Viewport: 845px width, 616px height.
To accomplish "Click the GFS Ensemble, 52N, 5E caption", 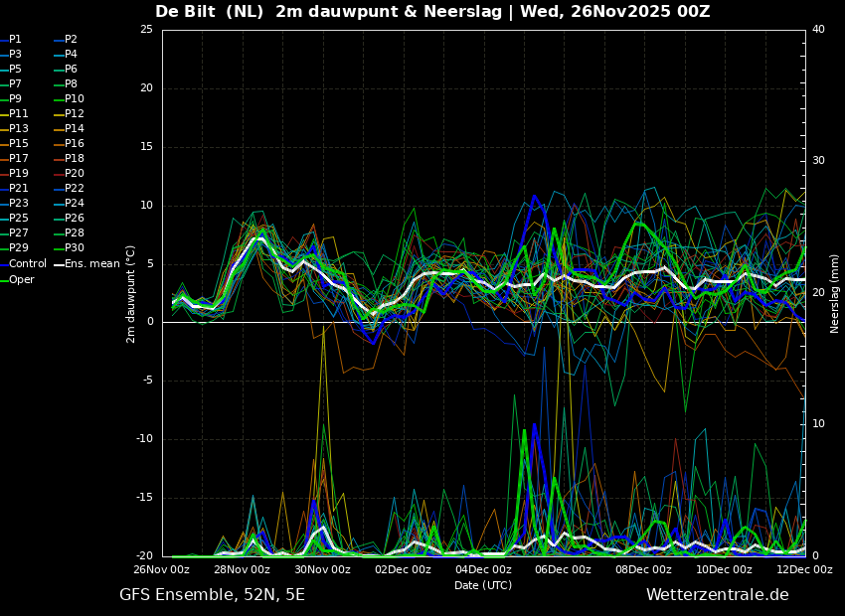I will click(x=212, y=595).
